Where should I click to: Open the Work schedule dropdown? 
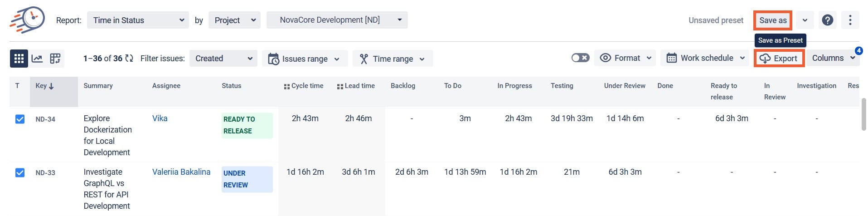click(x=705, y=58)
